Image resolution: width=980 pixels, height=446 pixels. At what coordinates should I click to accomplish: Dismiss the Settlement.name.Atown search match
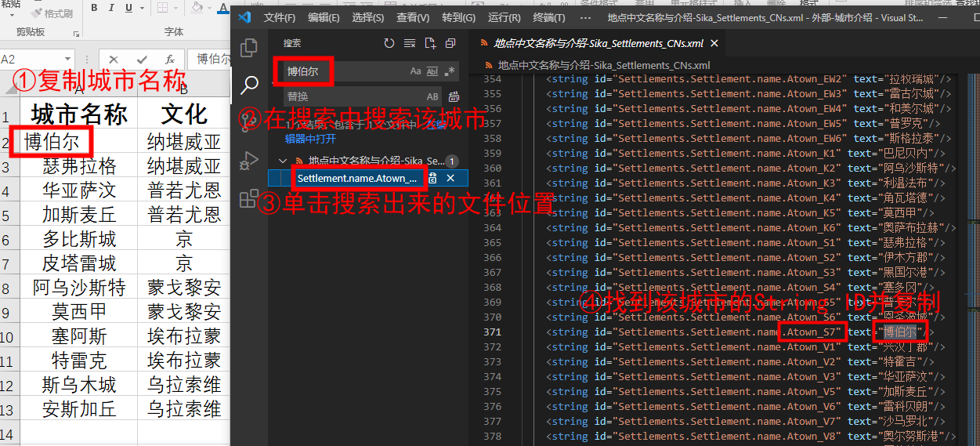point(450,179)
